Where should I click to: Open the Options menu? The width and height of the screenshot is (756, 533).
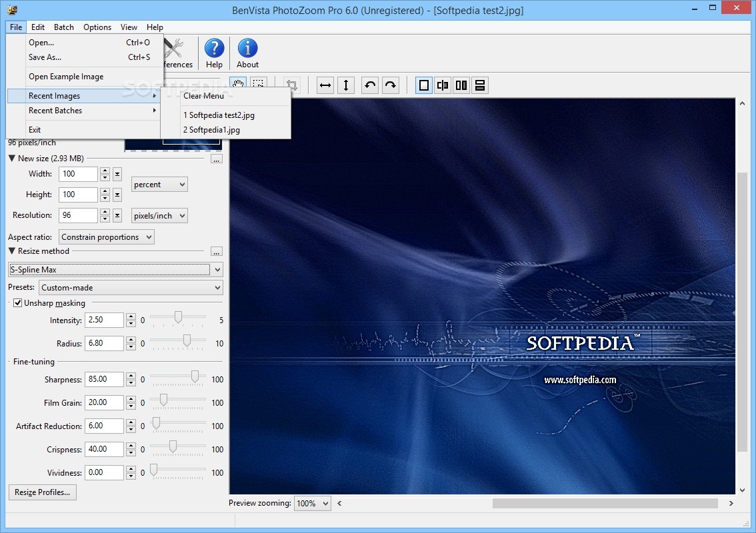97,27
